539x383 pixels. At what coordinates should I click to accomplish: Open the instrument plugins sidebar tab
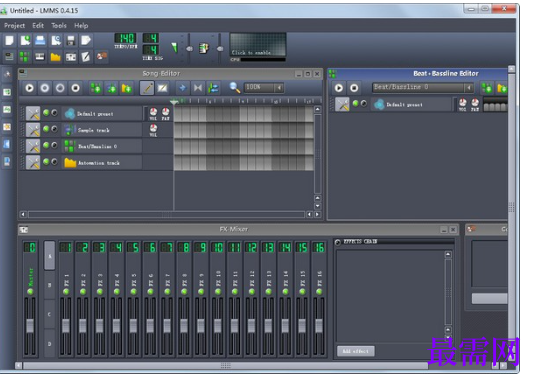tap(7, 75)
